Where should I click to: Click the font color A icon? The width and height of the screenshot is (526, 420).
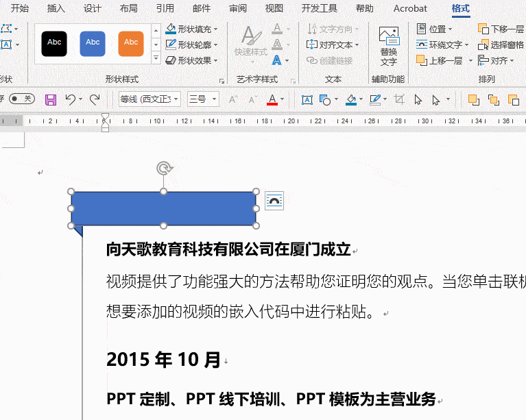tap(272, 99)
